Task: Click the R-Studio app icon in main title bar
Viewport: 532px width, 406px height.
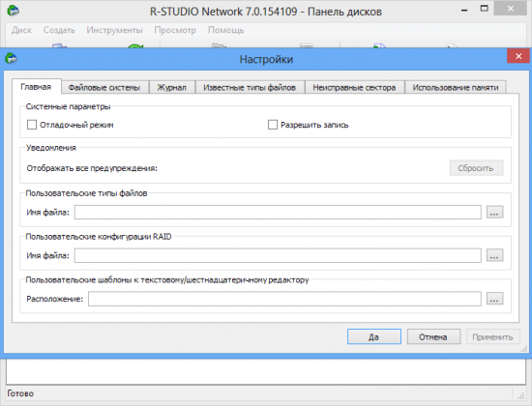Action: (x=14, y=11)
